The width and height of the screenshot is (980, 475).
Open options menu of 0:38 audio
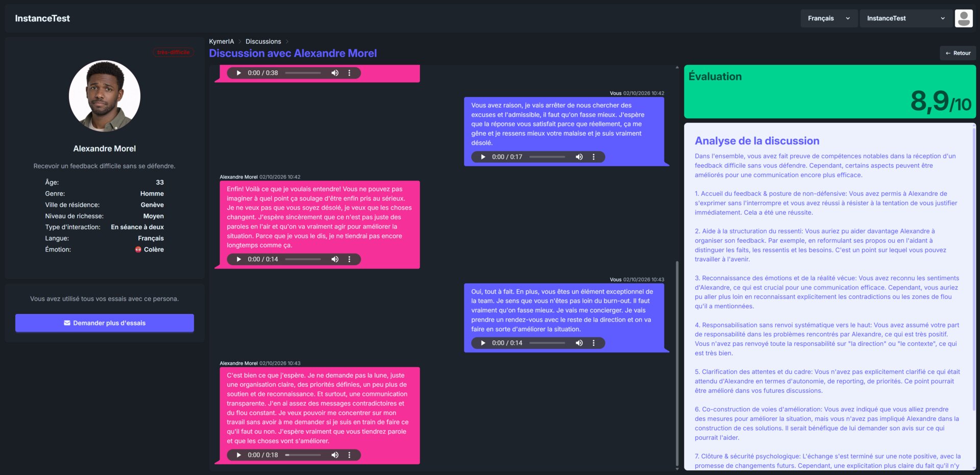[349, 73]
